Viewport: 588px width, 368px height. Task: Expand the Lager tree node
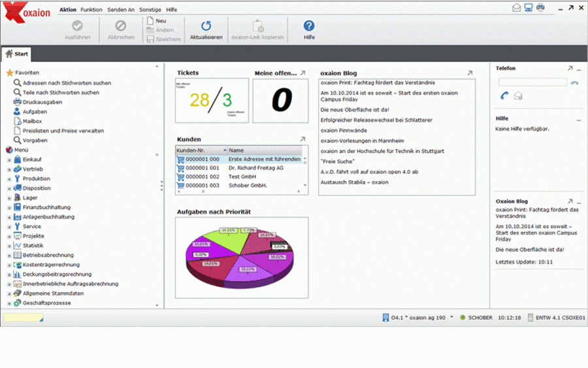tap(9, 198)
